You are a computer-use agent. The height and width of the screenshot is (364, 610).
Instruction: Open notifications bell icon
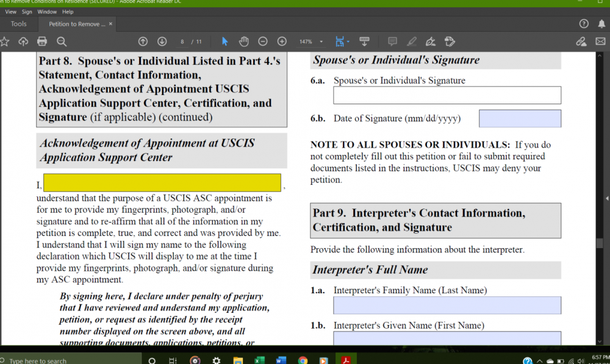(601, 24)
